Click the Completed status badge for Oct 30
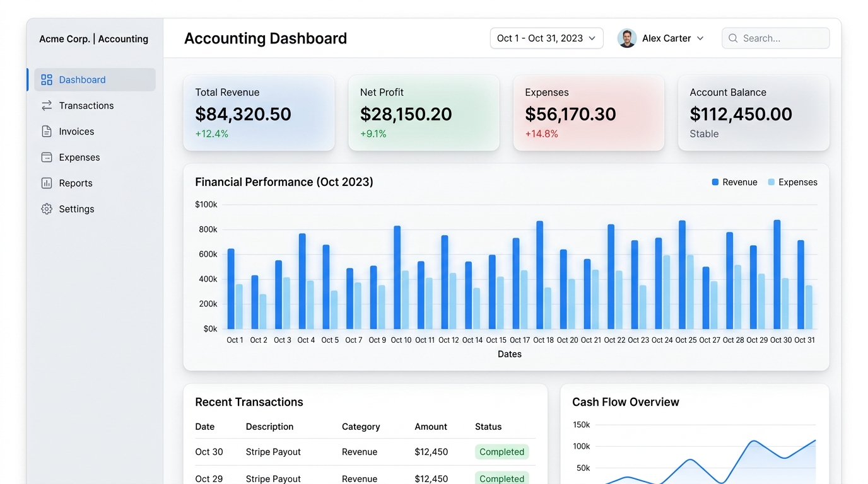868x484 pixels. pos(501,452)
